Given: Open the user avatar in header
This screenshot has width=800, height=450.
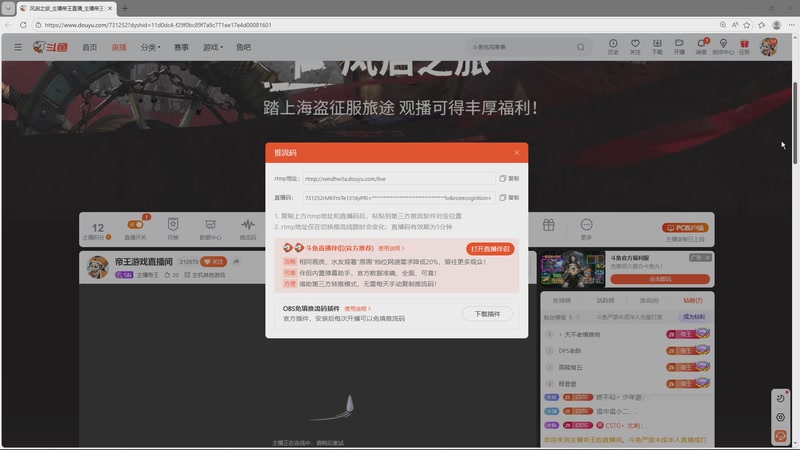Looking at the screenshot, I should click(768, 47).
